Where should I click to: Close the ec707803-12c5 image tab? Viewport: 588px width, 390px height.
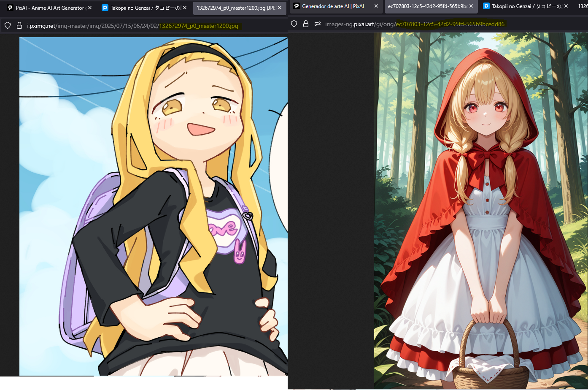[x=471, y=6]
